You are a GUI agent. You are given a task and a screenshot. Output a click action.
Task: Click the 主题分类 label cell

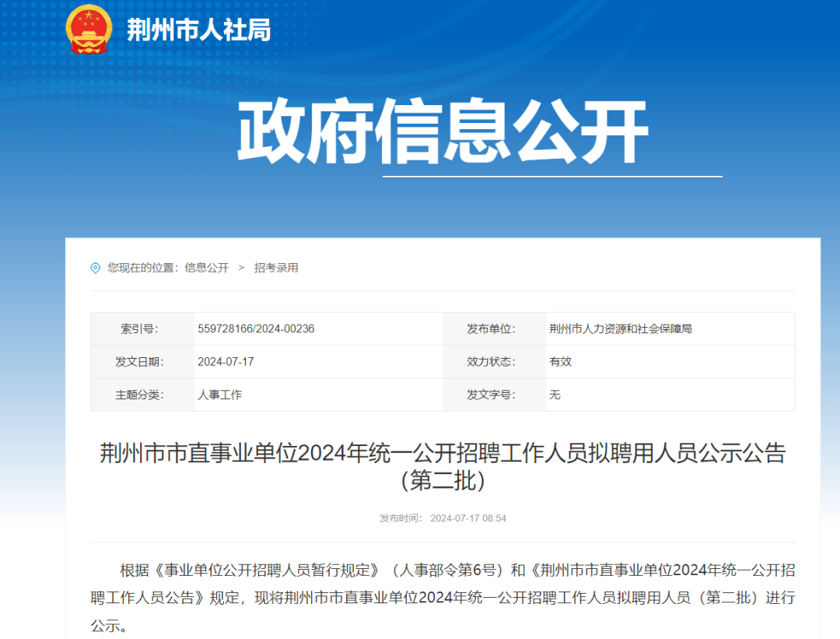[142, 395]
